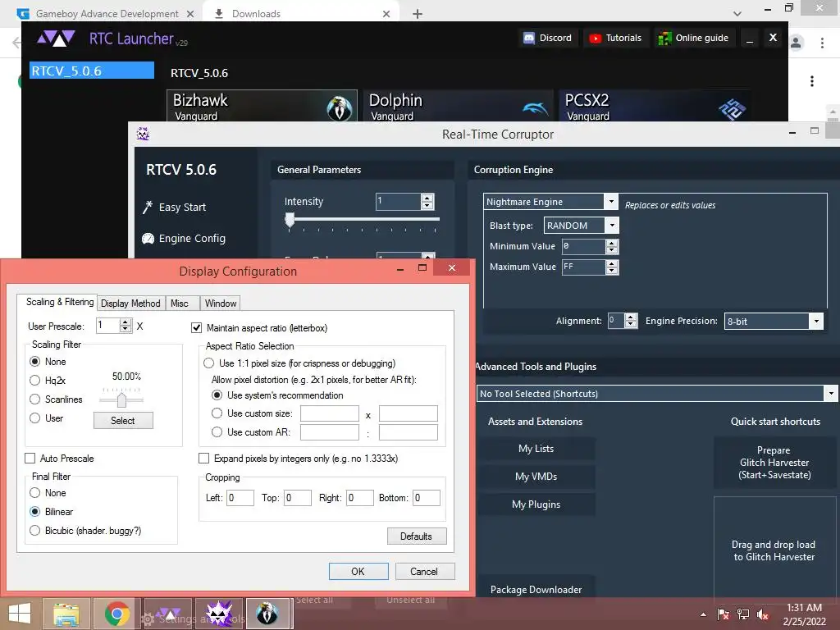Switch to the Display Method tab
Screen dimensions: 840x630
(x=130, y=304)
